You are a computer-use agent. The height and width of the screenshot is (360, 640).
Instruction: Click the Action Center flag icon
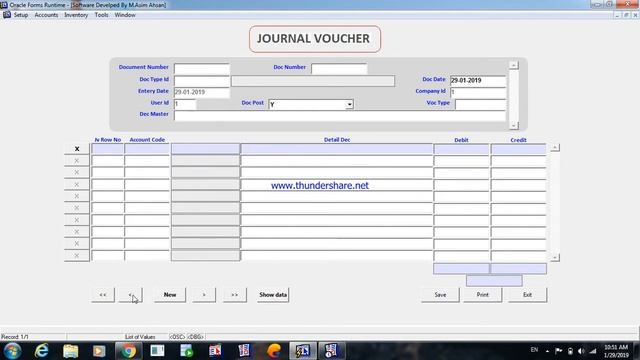click(x=559, y=351)
